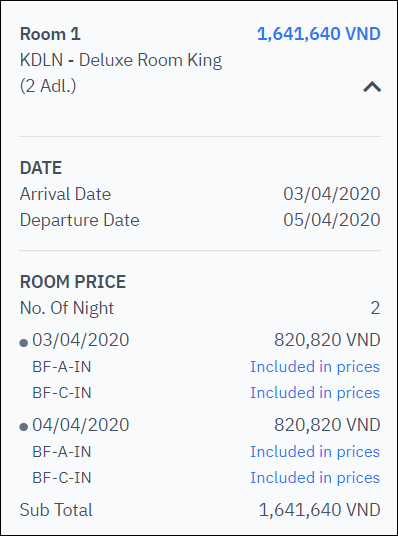The height and width of the screenshot is (536, 398).
Task: Open second BF-C-IN 'Included in prices' link
Action: (315, 477)
